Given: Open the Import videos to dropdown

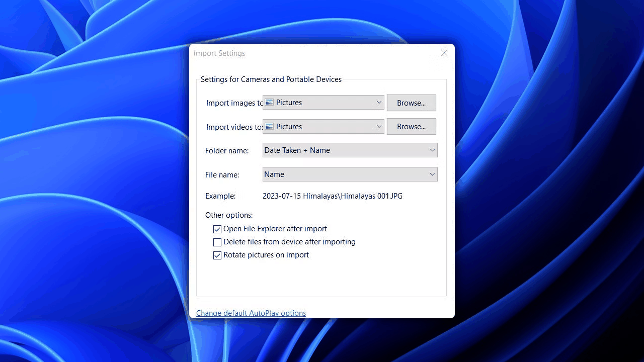Looking at the screenshot, I should click(x=323, y=127).
